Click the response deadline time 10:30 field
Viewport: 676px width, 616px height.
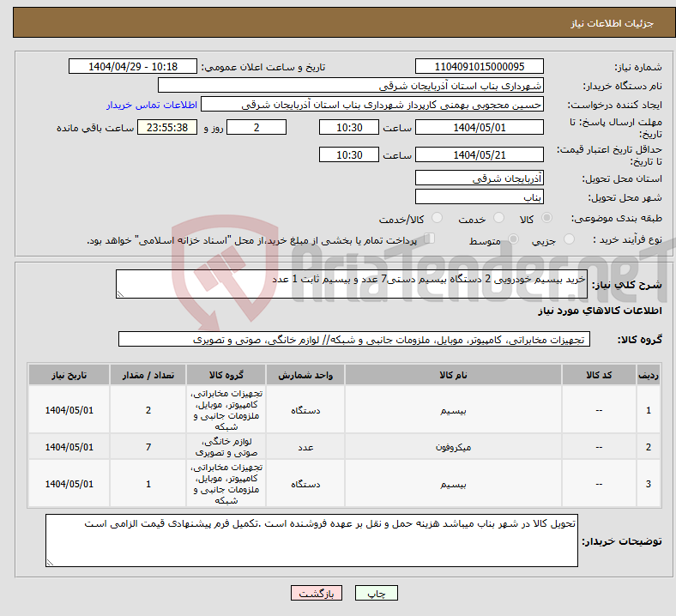[x=349, y=128]
